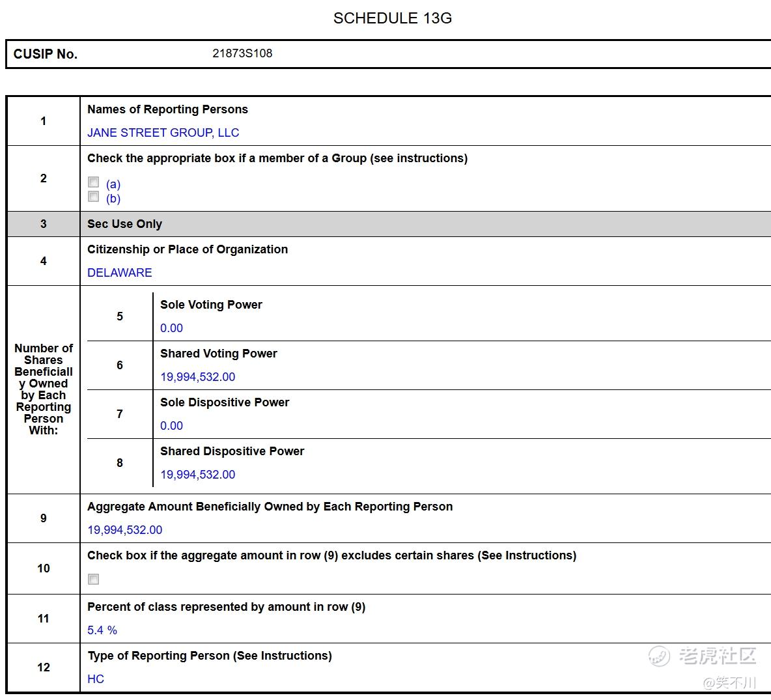Click row number 6 beside Shared Voting Power

pyautogui.click(x=119, y=365)
